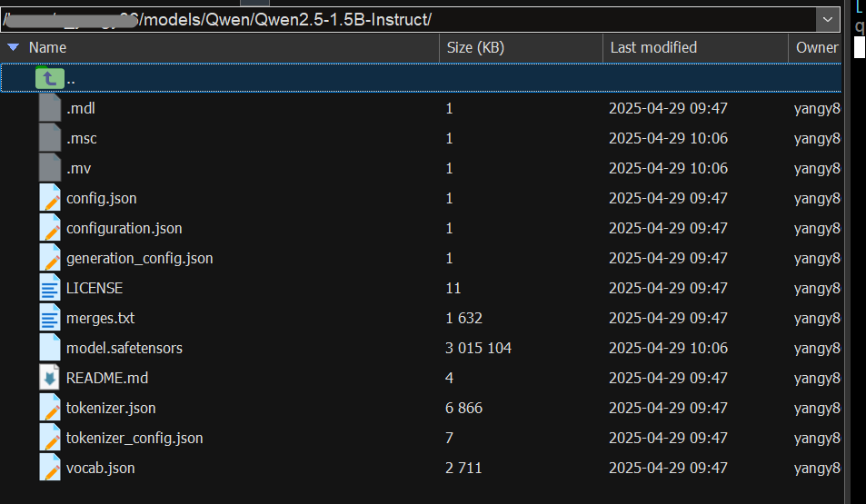Viewport: 866px width, 504px height.
Task: Click the generation_config.json file icon
Action: point(50,257)
